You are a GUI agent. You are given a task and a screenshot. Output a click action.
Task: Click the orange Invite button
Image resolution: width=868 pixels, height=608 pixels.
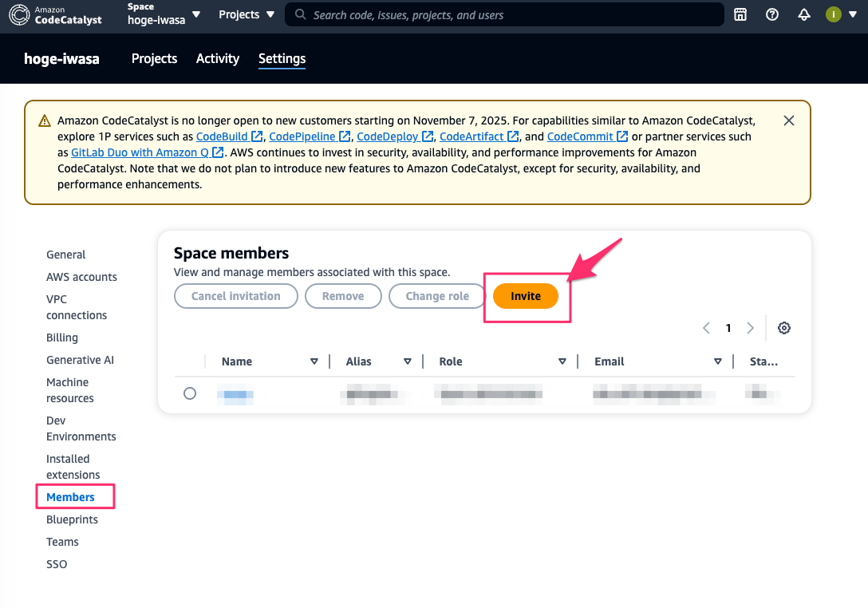tap(526, 296)
